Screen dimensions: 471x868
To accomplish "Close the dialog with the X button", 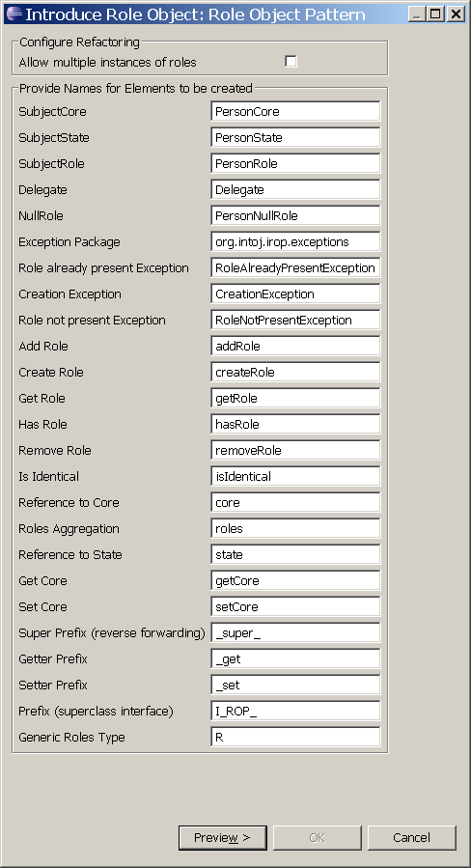I will coord(455,14).
